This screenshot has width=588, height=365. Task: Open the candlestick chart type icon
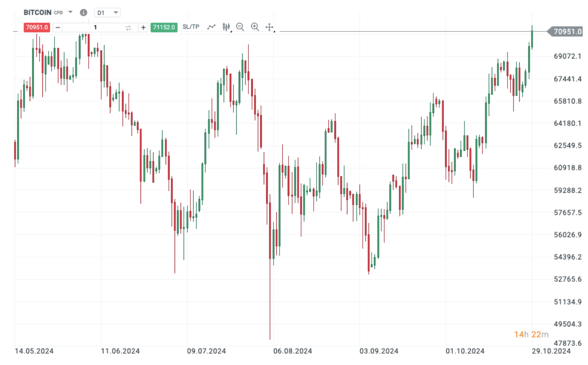(x=226, y=27)
